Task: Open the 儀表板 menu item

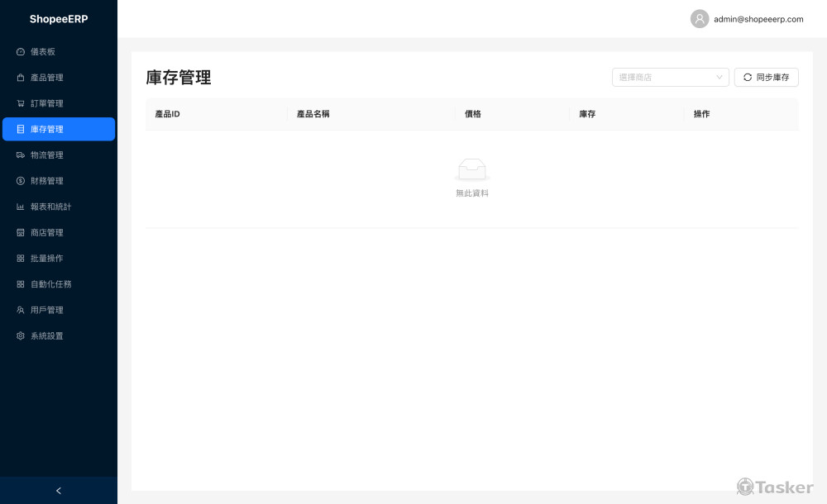Action: coord(59,52)
